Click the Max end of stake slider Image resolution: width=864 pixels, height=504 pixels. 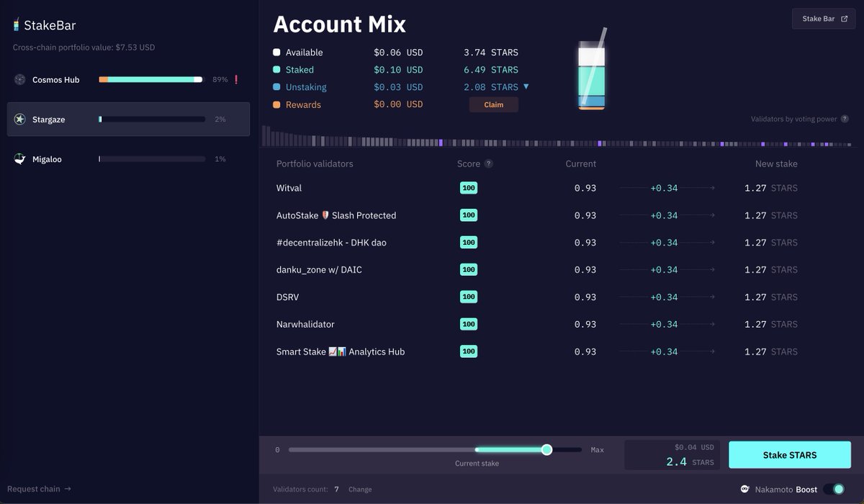point(598,450)
